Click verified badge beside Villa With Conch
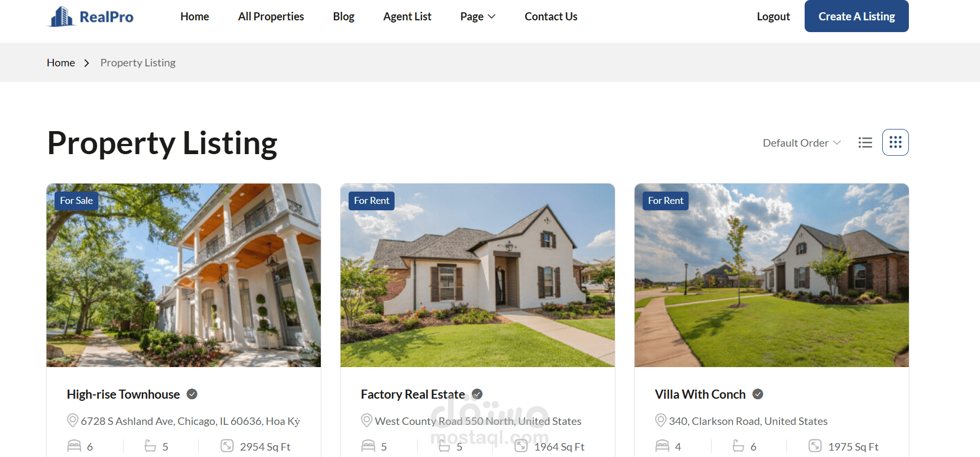Viewport: 980px width, 457px height. 758,394
